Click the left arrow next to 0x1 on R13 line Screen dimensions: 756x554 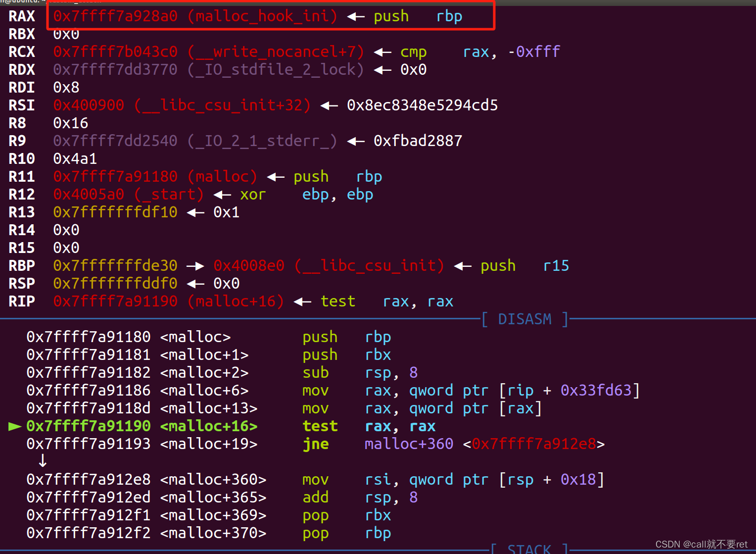coord(195,212)
